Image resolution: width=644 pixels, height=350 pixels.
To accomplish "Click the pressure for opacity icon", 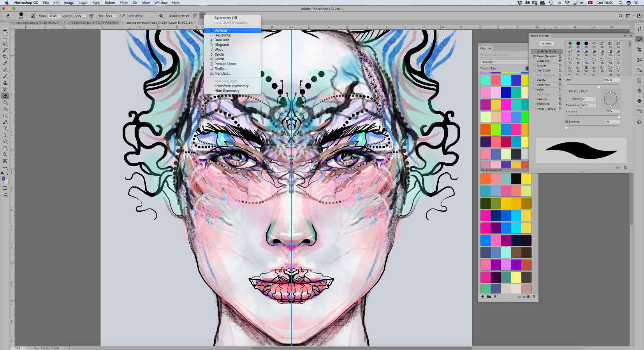I will pos(91,16).
